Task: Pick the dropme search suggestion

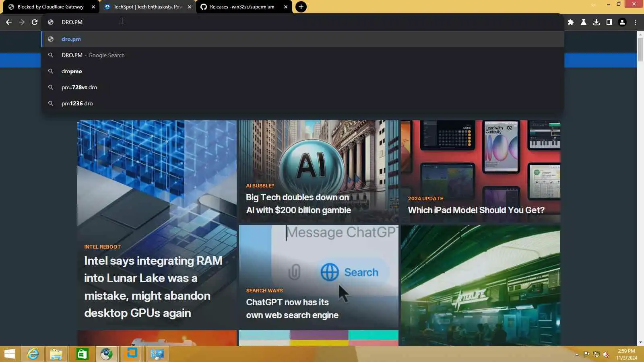Action: [303, 71]
